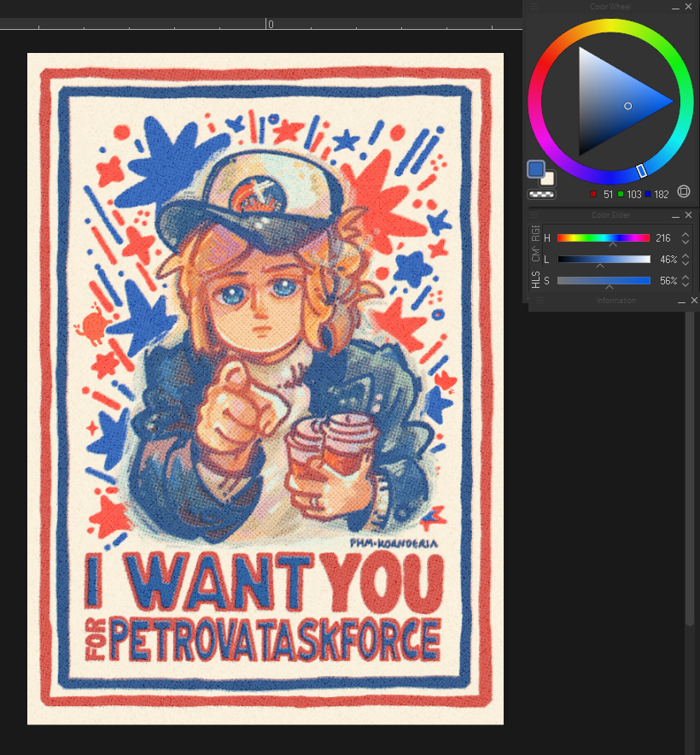Click the L value field showing 46%
The image size is (700, 755).
tap(668, 260)
